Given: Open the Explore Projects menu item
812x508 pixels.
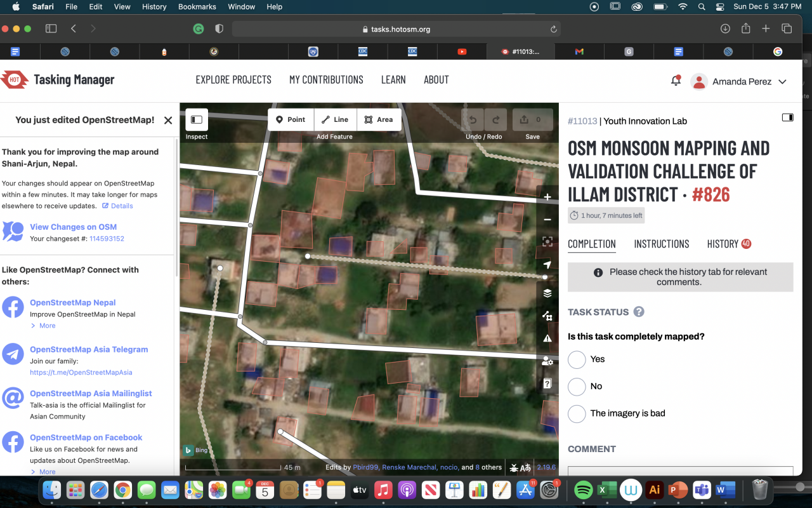Looking at the screenshot, I should [x=233, y=80].
